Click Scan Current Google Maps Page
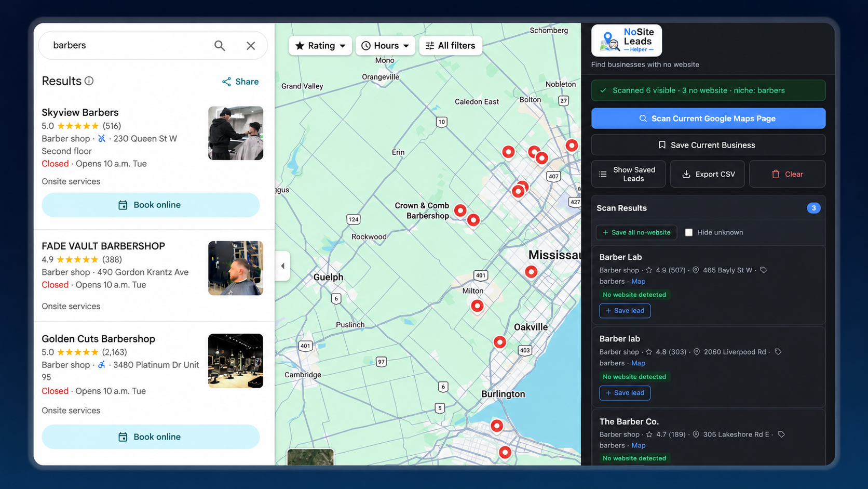This screenshot has width=868, height=489. [x=708, y=118]
